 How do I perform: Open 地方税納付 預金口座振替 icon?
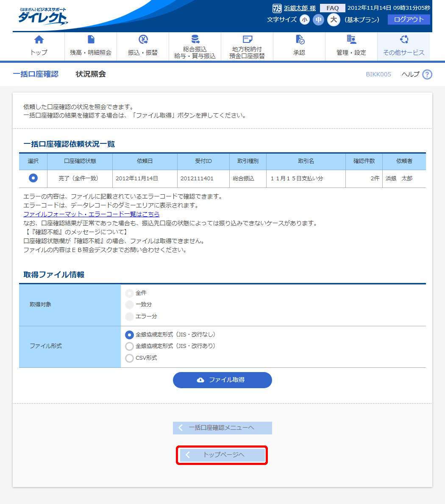click(247, 39)
